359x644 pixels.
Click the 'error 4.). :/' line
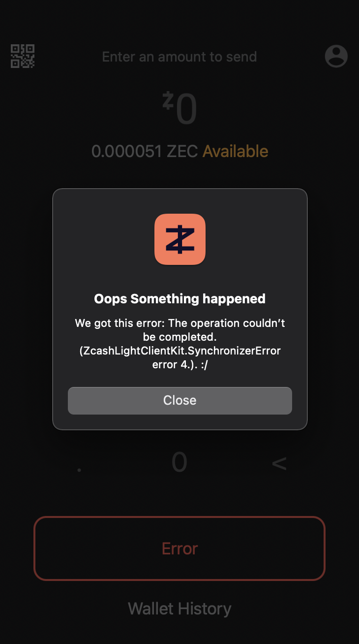180,365
